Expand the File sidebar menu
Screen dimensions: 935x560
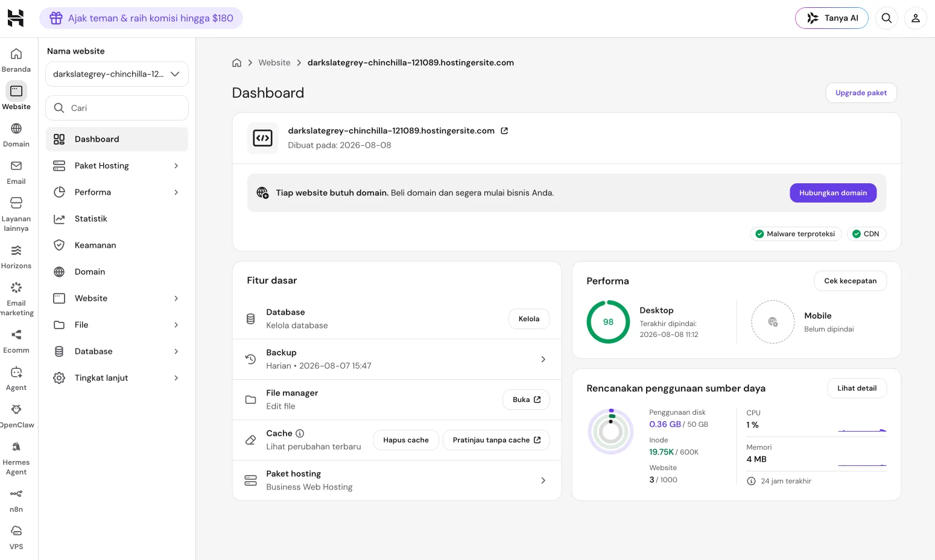pos(117,325)
